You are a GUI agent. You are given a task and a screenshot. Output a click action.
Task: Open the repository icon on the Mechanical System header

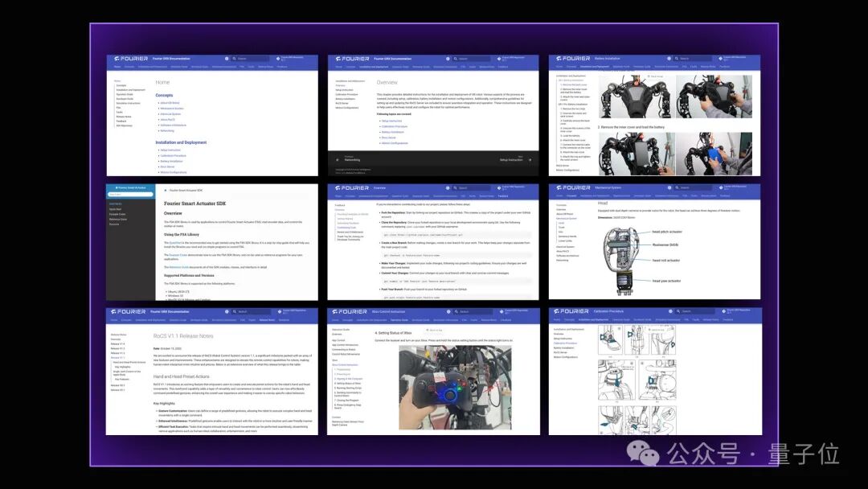pyautogui.click(x=721, y=187)
